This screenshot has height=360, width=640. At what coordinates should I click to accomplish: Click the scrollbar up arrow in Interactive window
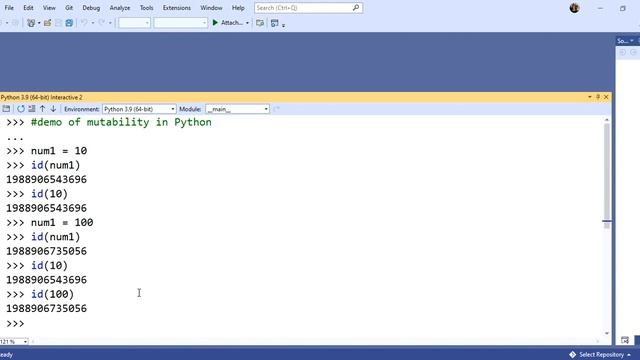pyautogui.click(x=607, y=120)
